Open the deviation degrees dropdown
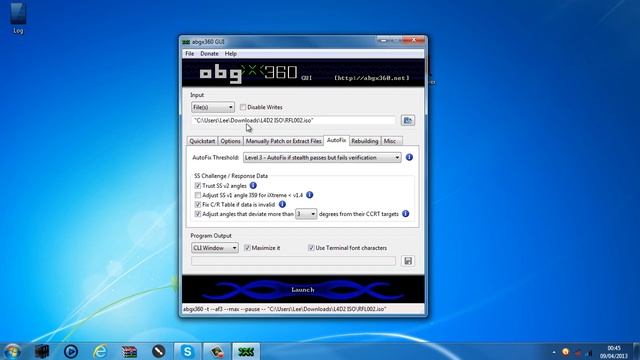Screen dimensions: 640x360 tap(306, 214)
